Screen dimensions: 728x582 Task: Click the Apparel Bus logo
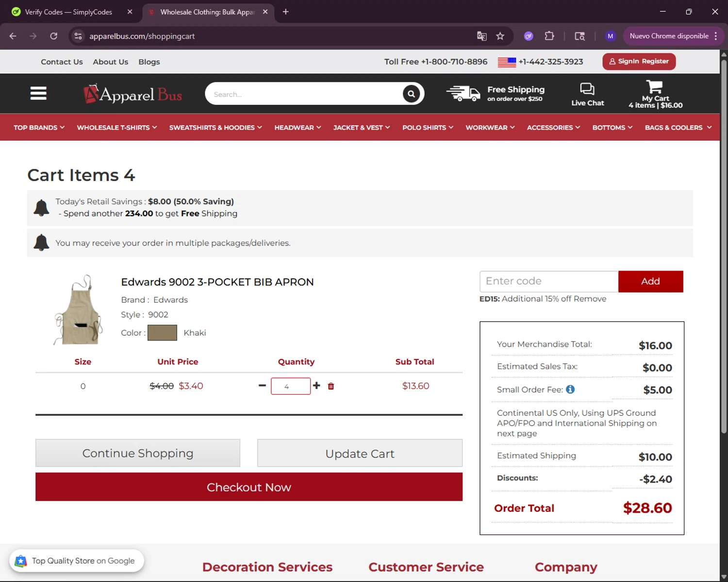click(x=132, y=94)
